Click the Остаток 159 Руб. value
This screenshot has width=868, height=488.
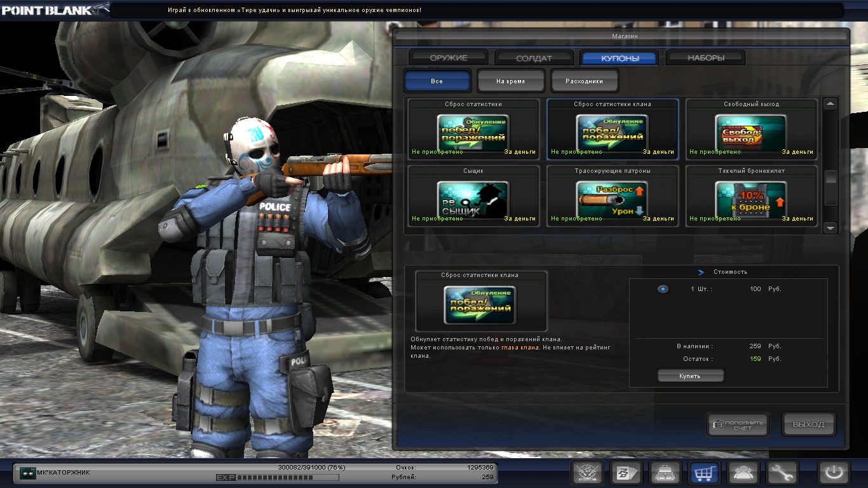click(x=765, y=359)
